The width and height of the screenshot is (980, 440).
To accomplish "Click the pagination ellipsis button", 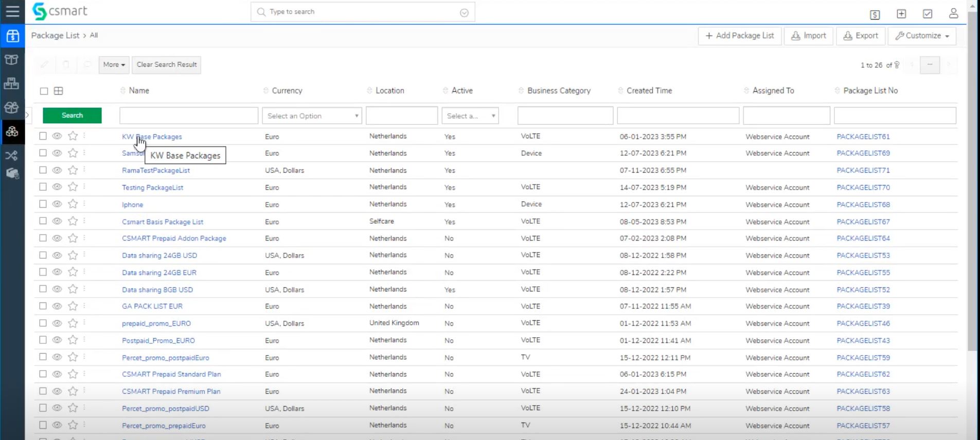I will [930, 65].
